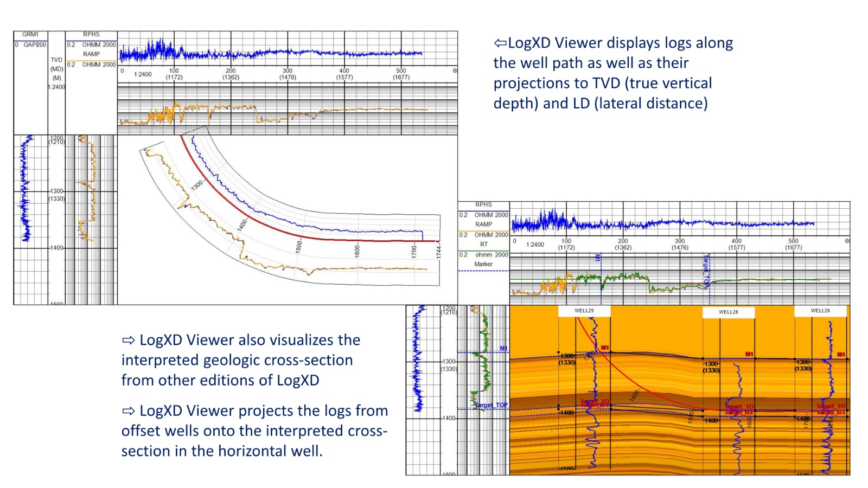Select the 1600 depth tick on curved well path
Image resolution: width=868 pixels, height=488 pixels.
pyautogui.click(x=357, y=251)
